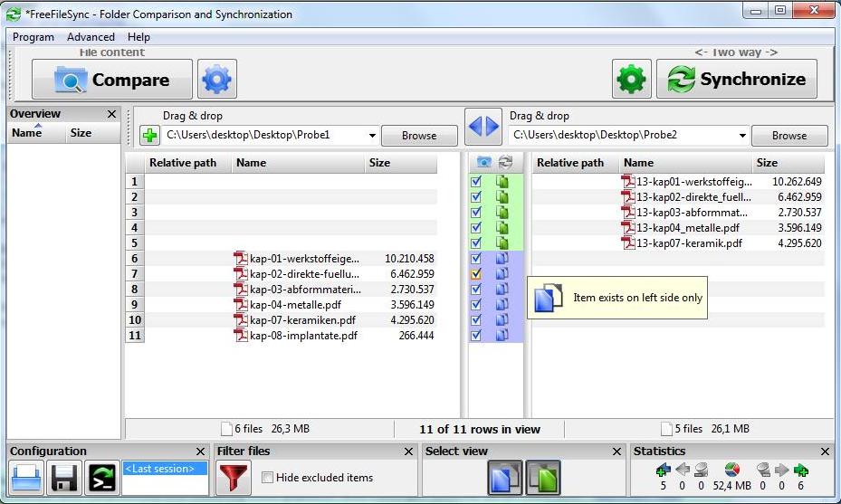
Task: Enable Hide excluded items checkbox
Action: [267, 477]
